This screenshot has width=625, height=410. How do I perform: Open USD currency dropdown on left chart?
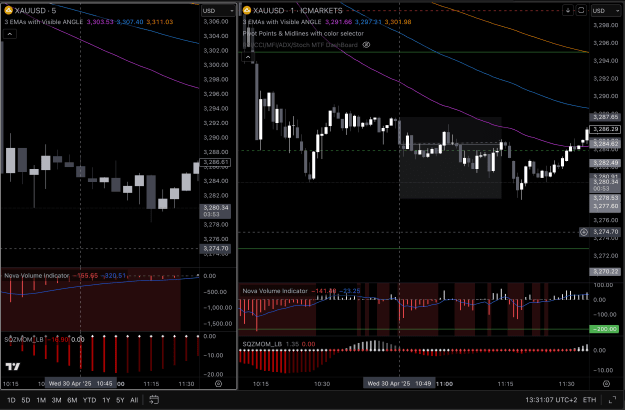click(x=218, y=11)
